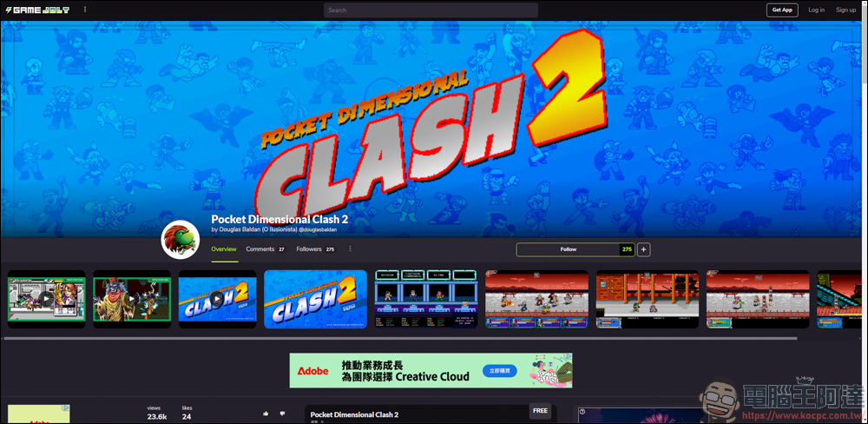Open the dojo pillars stage screenshot thumbnail
The image size is (868, 424).
[x=648, y=299]
